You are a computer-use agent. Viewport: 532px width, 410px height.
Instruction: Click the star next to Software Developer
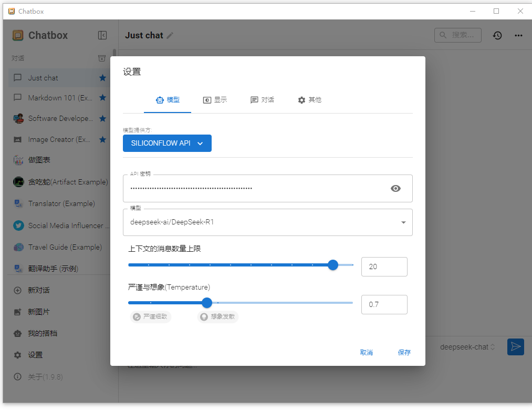tap(102, 119)
